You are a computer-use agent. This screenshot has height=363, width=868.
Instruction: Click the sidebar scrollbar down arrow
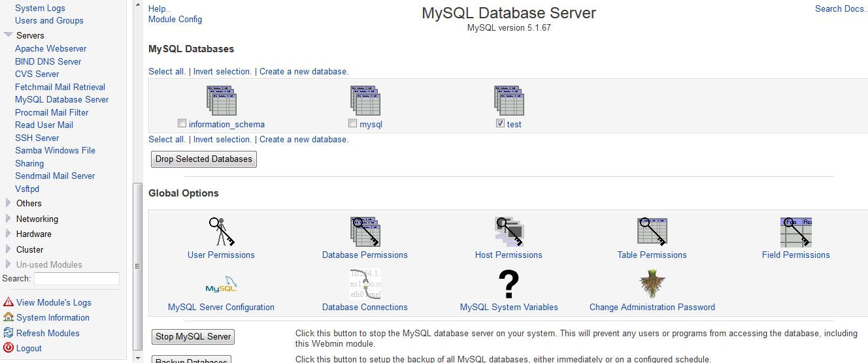coord(137,357)
